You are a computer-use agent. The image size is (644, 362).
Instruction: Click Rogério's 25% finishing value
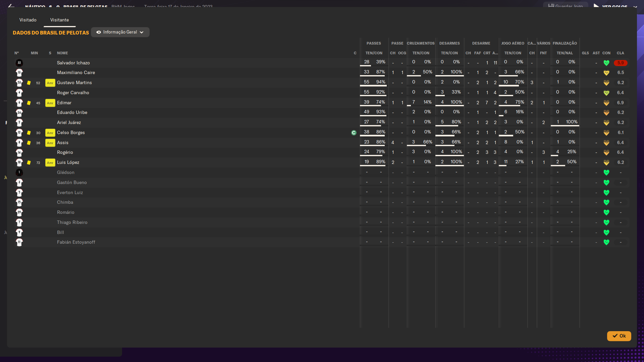572,152
